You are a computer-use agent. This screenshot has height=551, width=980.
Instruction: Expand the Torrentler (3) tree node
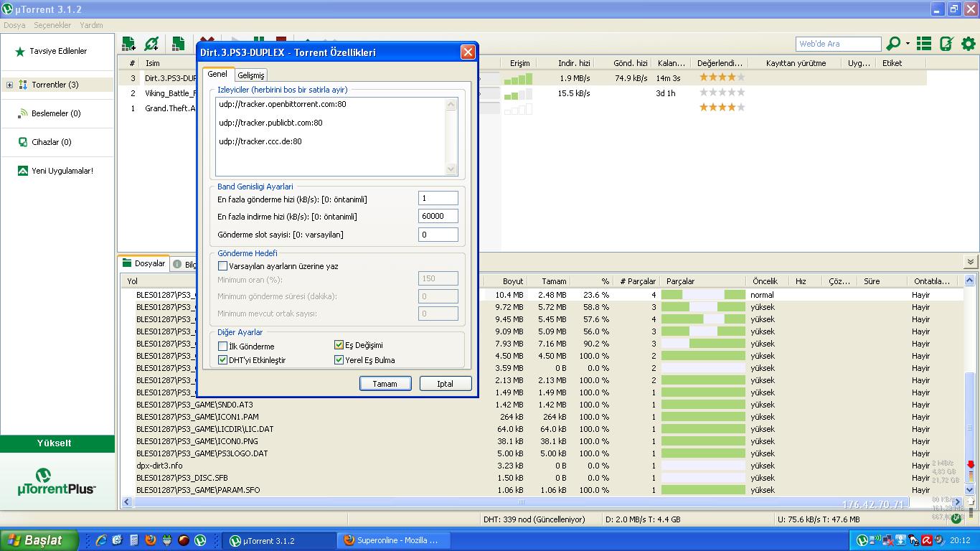pos(9,85)
